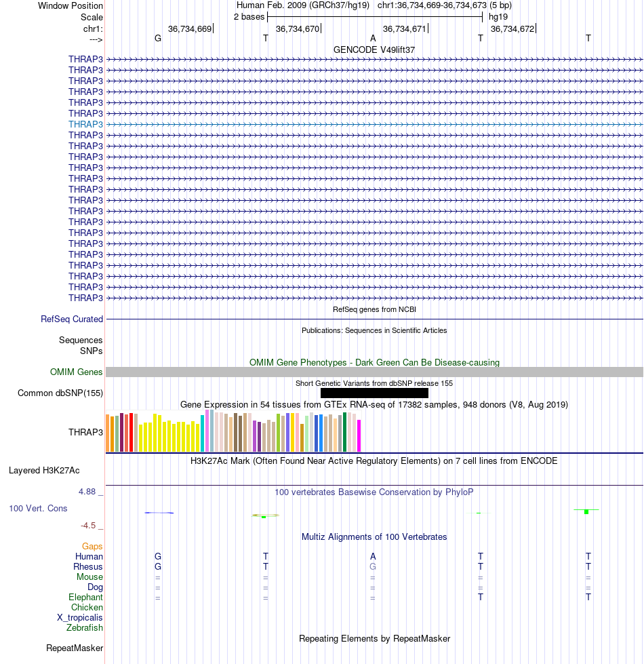
Task: Select the Human alignment row label
Action: (x=89, y=556)
